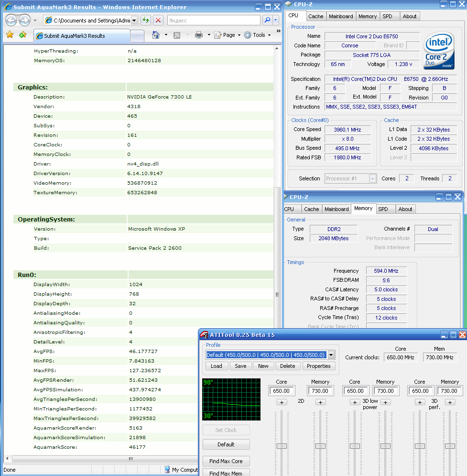467x476 pixels.
Task: Click the scroll up arrow of IE page
Action: click(277, 48)
